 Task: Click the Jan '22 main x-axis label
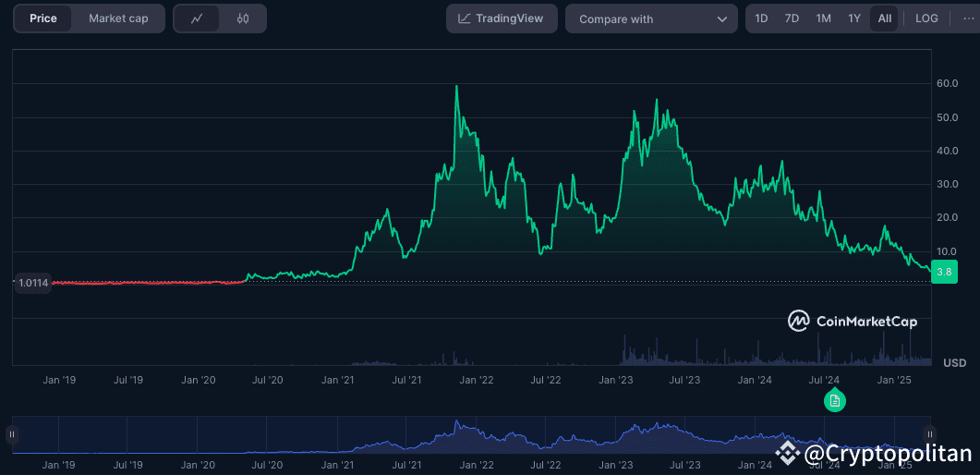pos(477,380)
